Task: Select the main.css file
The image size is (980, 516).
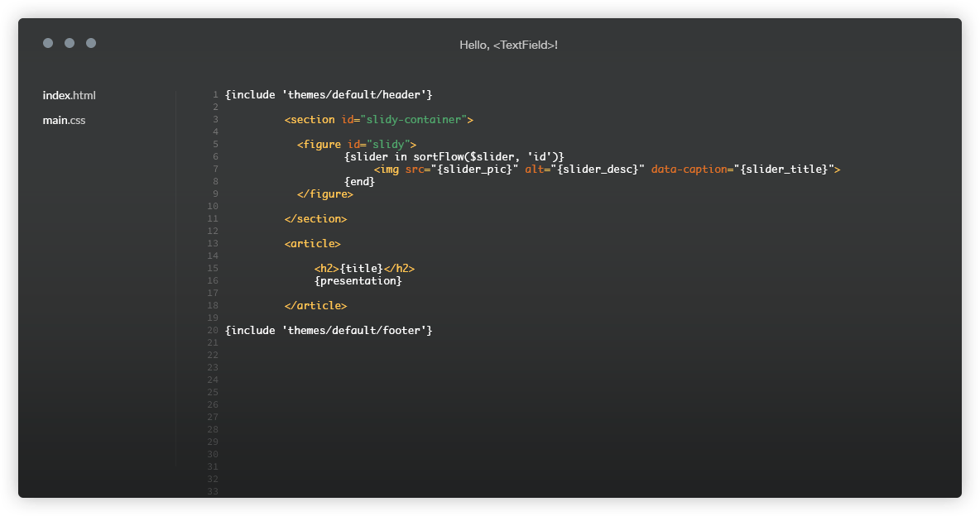Action: pyautogui.click(x=64, y=120)
